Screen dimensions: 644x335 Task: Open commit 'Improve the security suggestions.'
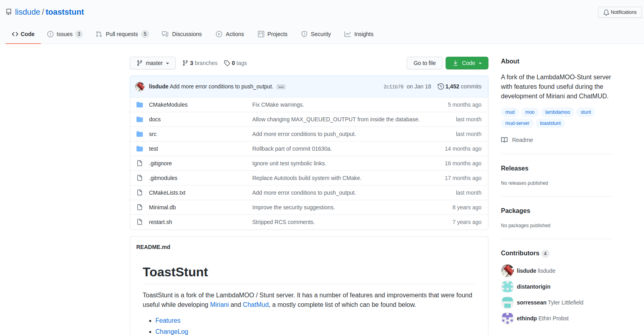coord(294,207)
